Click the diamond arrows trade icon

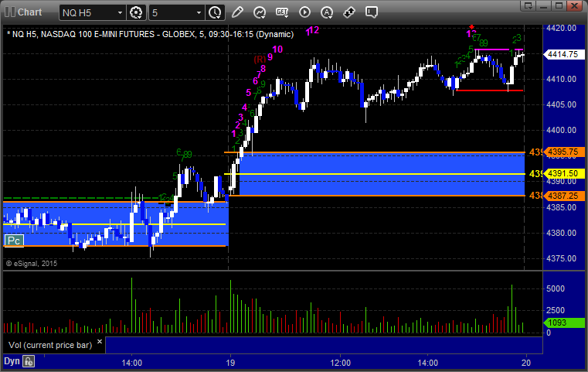coord(349,12)
